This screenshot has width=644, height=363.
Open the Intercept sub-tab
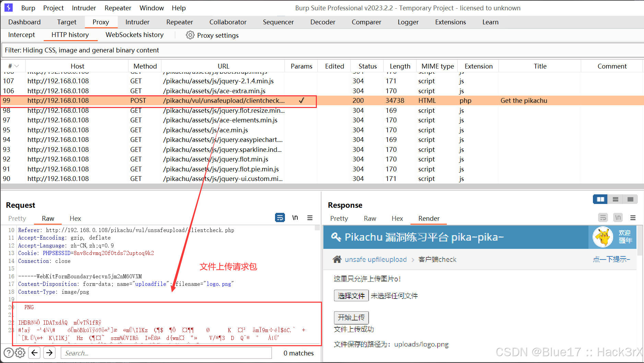tap(22, 35)
